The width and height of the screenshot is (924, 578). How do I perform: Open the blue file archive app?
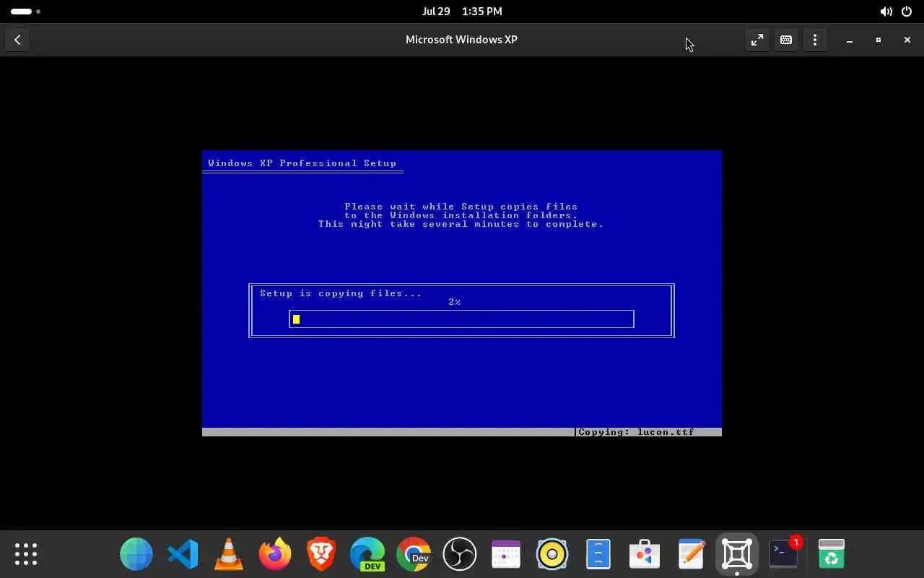pyautogui.click(x=598, y=554)
